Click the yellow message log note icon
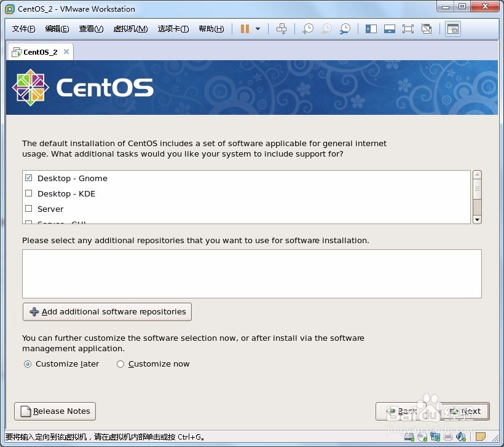This screenshot has height=447, width=504. tap(481, 437)
